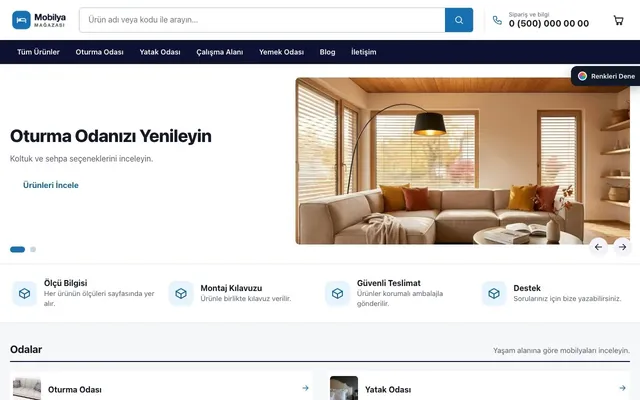Open the İletişim menu item
The image size is (640, 400).
364,52
